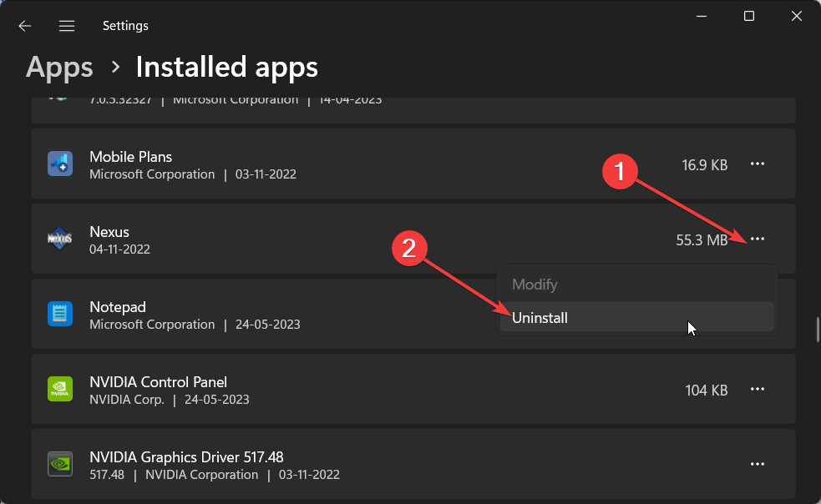821x504 pixels.
Task: Click the NVIDIA Corp. publisher text
Action: 127,400
